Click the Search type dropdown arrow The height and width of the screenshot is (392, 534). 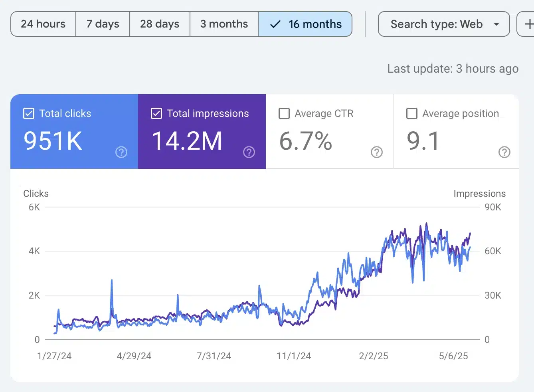(x=496, y=24)
